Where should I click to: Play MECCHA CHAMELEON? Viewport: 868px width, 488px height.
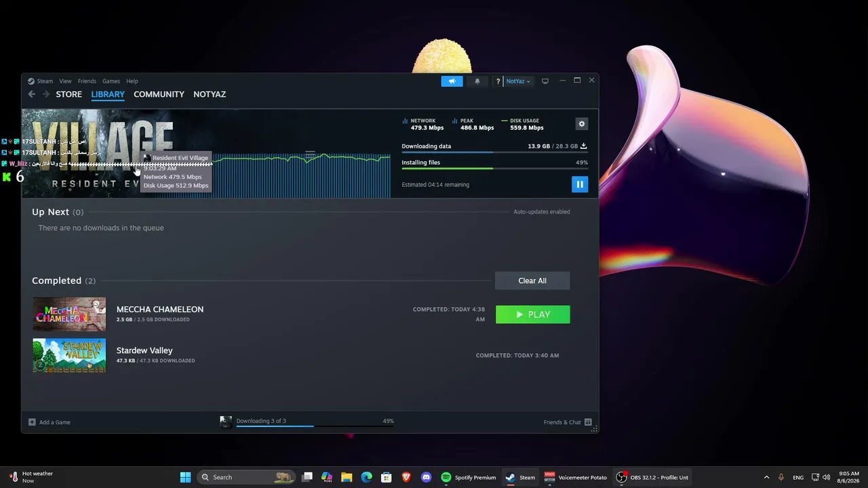(x=533, y=314)
